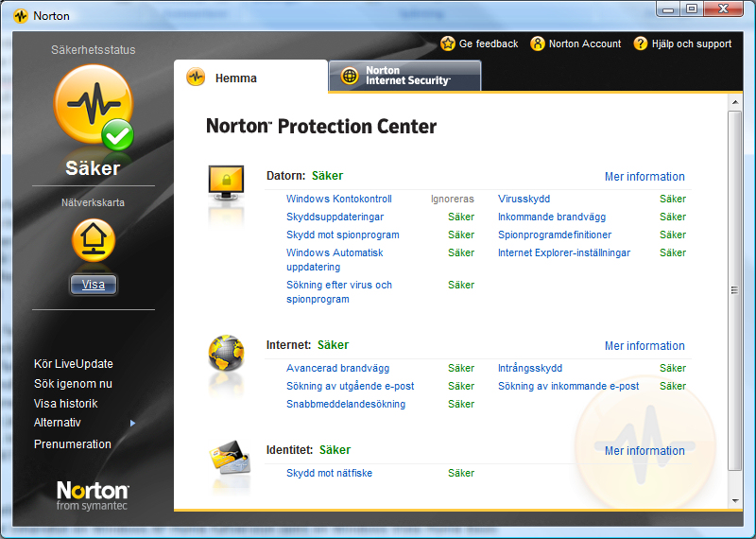Click the scrollbar down arrow
756x539 pixels.
pyautogui.click(x=735, y=501)
